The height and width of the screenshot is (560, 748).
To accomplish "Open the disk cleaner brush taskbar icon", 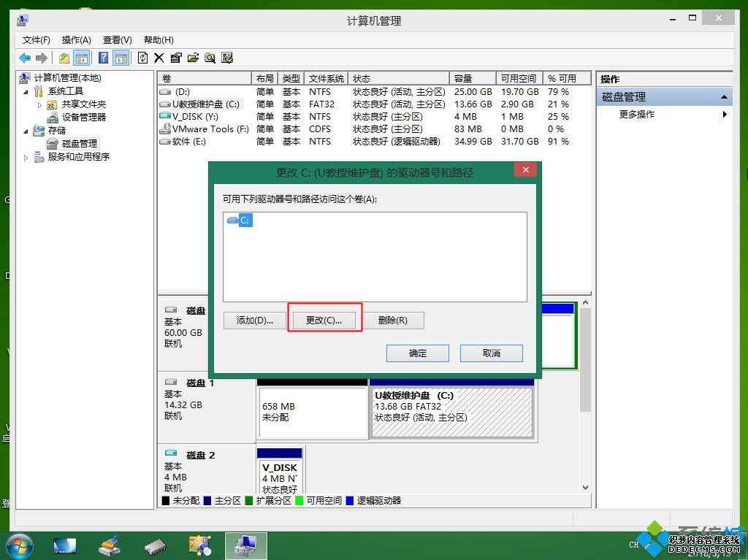I will pyautogui.click(x=110, y=546).
